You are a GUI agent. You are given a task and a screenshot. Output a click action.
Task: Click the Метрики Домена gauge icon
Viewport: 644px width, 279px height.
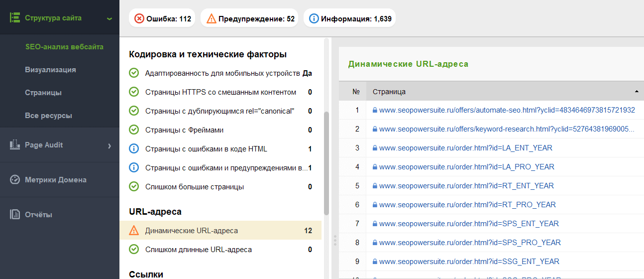pos(15,180)
